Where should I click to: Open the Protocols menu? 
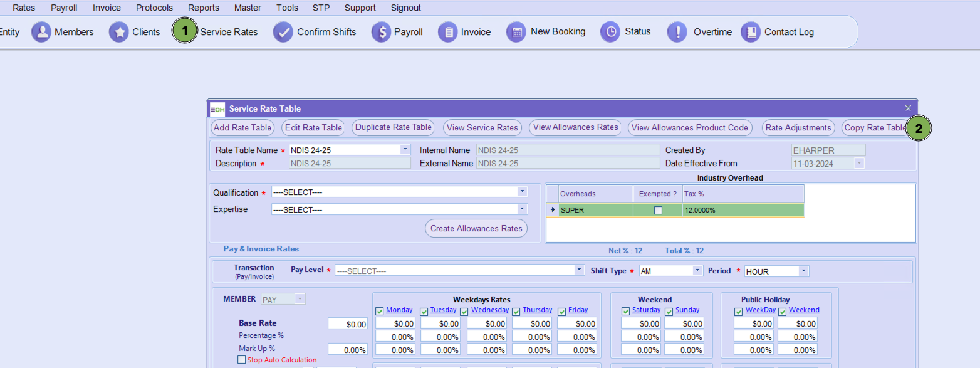(154, 8)
